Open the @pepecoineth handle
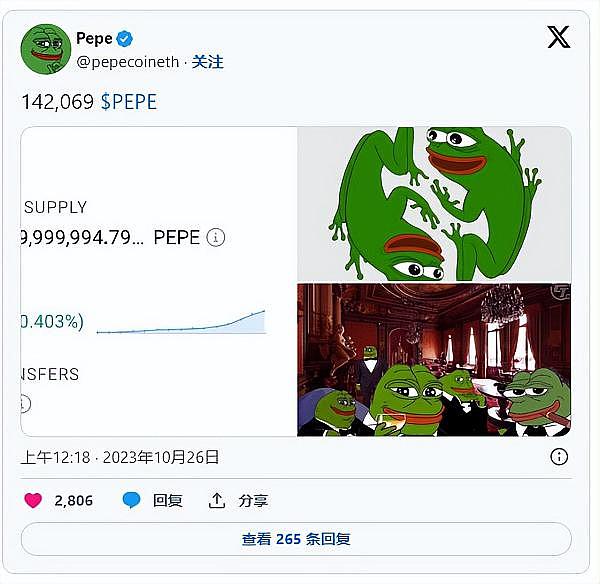This screenshot has height=584, width=600. coord(128,62)
